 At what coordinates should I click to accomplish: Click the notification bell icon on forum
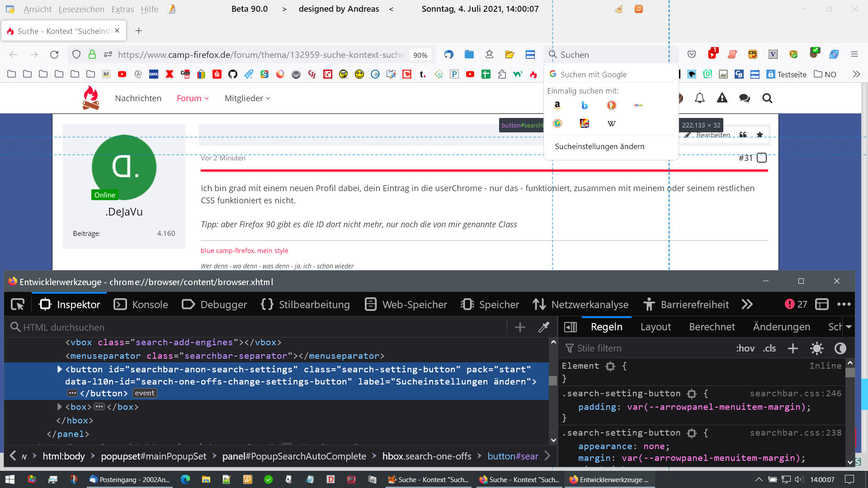(699, 98)
